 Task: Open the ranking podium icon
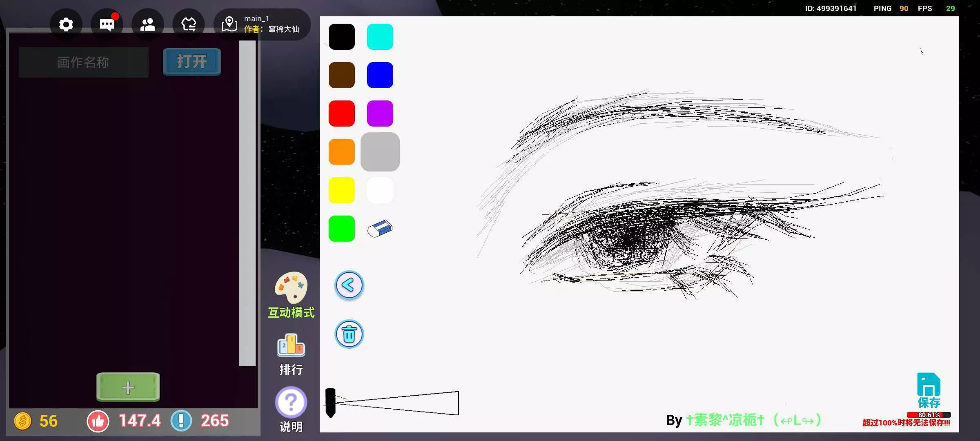(291, 345)
